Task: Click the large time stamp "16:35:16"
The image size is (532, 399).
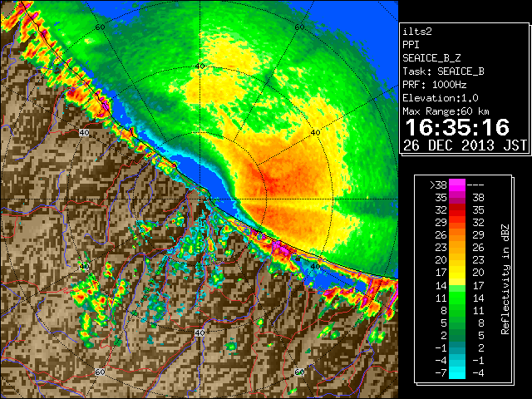Action: point(457,127)
